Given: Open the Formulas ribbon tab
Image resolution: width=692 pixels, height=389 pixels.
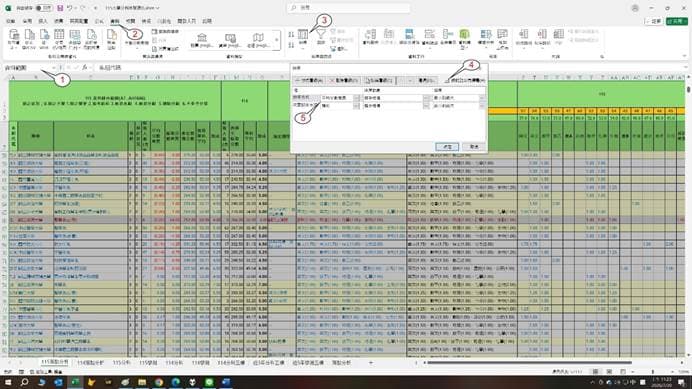Looking at the screenshot, I should 99,21.
